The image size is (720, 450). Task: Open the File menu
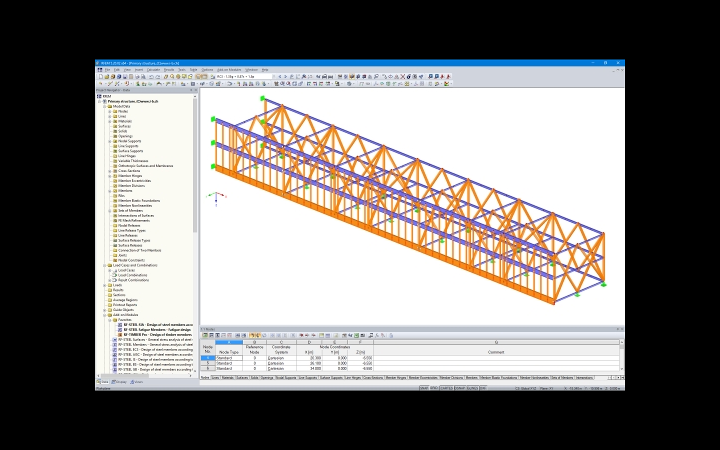pos(107,70)
